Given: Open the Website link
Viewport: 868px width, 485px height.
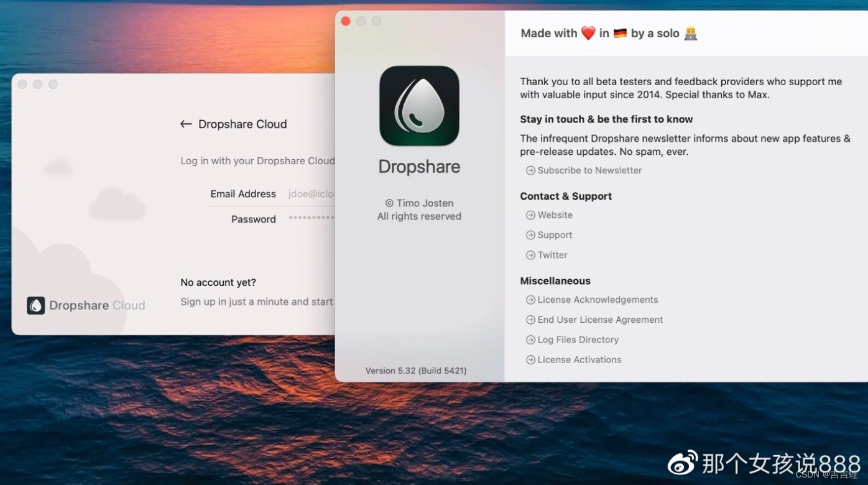Looking at the screenshot, I should (x=555, y=215).
